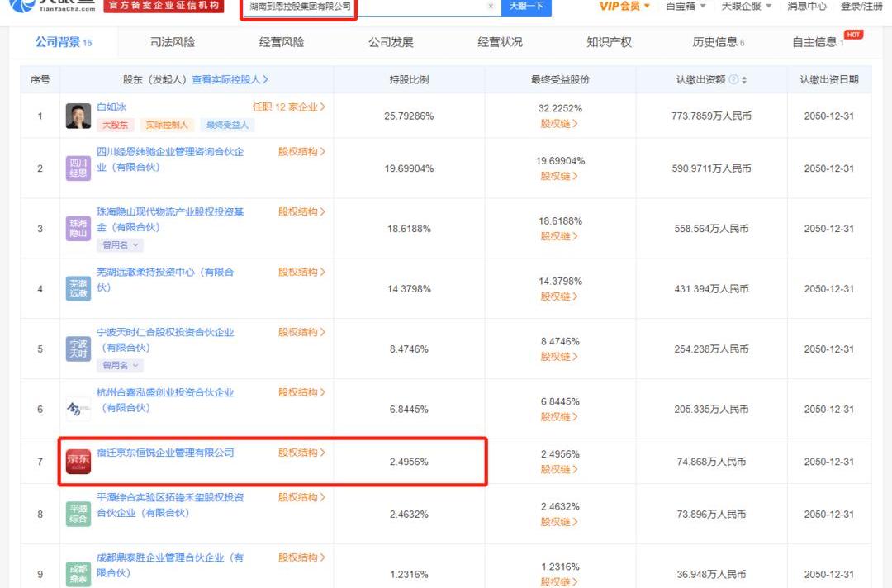Expand 曾用名 under 宁波天时仁合
This screenshot has height=588, width=892.
pyautogui.click(x=120, y=366)
